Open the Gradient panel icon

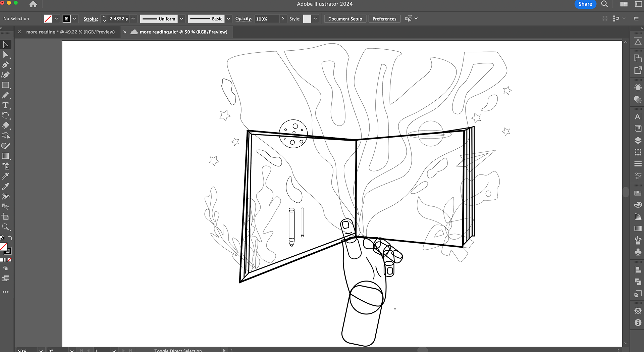tap(638, 228)
